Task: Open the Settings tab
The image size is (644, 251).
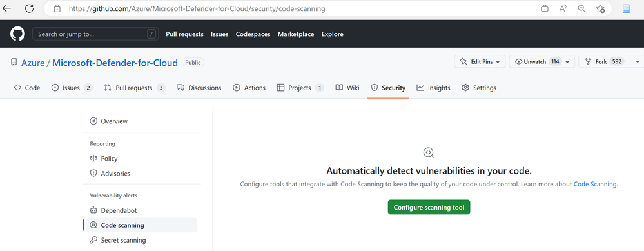Action: pyautogui.click(x=479, y=88)
